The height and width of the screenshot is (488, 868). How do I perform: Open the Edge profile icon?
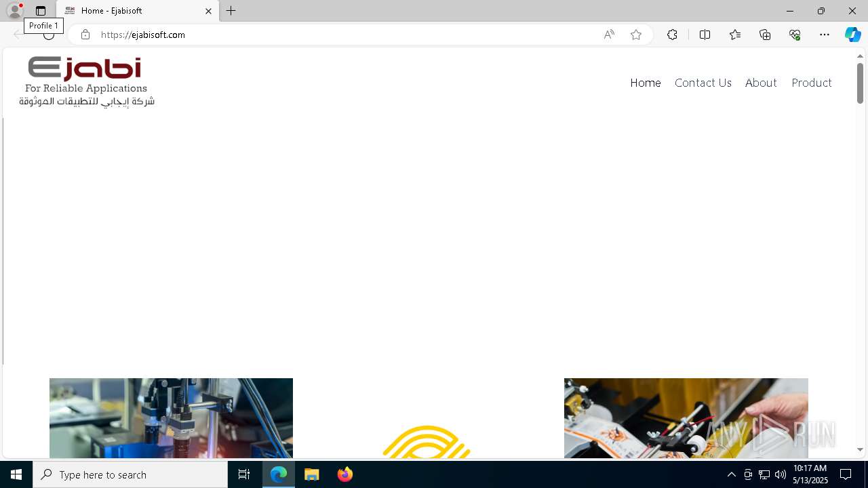[x=15, y=11]
